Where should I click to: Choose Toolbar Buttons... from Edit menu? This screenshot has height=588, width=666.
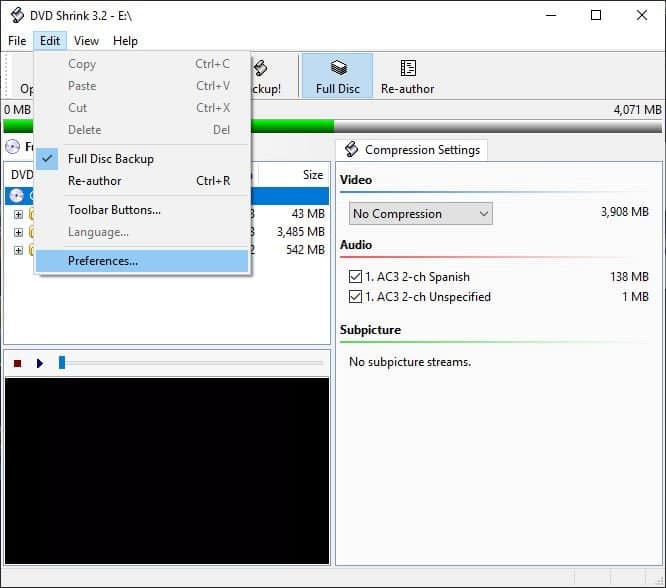pyautogui.click(x=142, y=210)
